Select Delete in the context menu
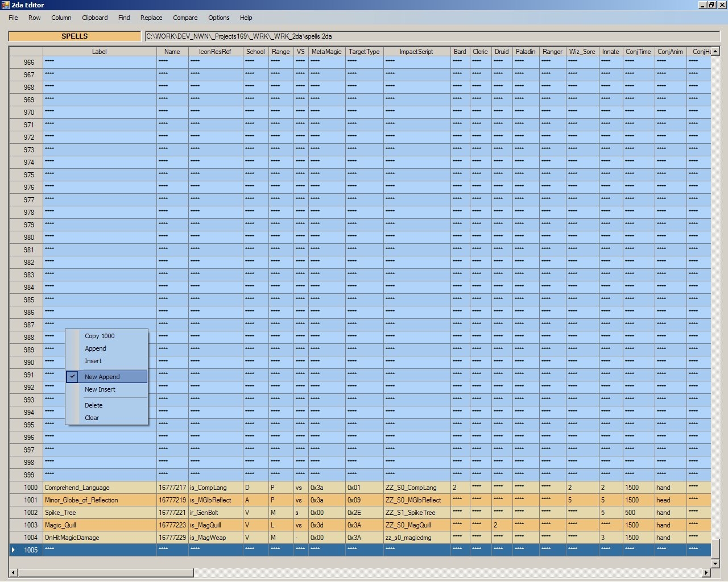This screenshot has height=582, width=728. pos(94,405)
